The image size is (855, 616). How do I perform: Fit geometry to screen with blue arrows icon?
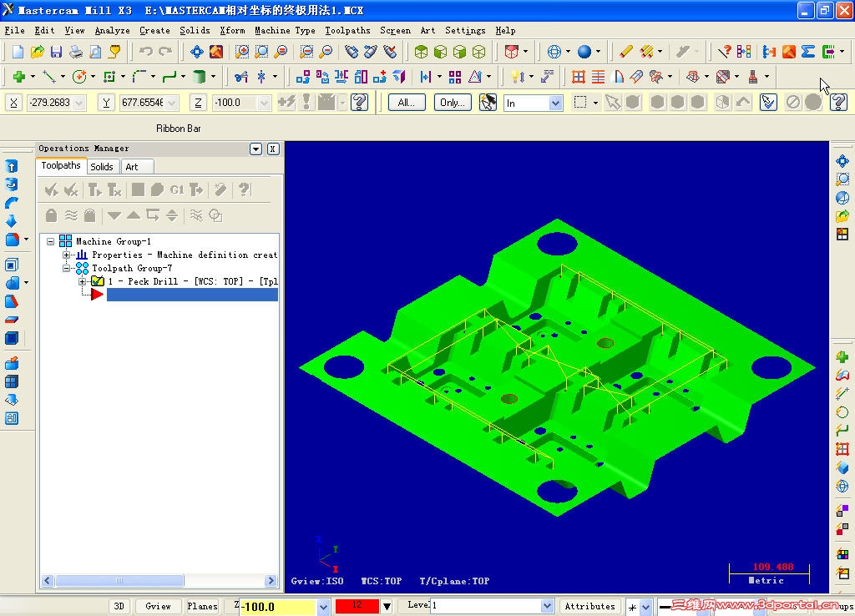197,52
